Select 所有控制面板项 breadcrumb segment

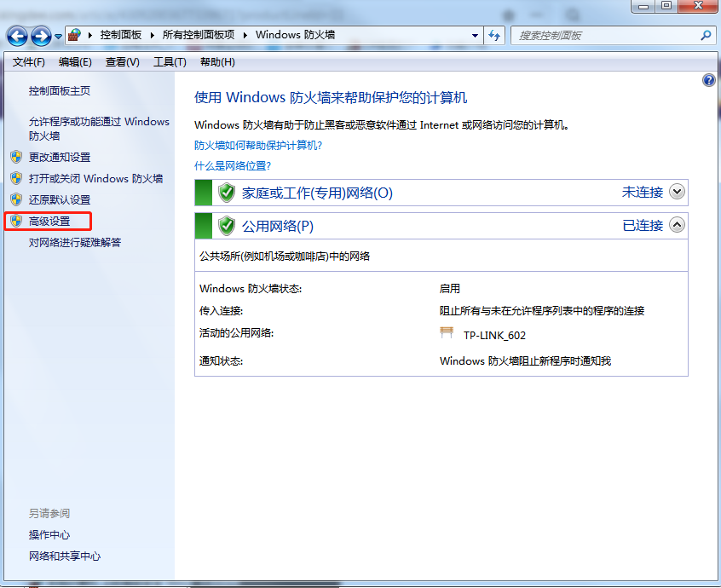click(199, 35)
